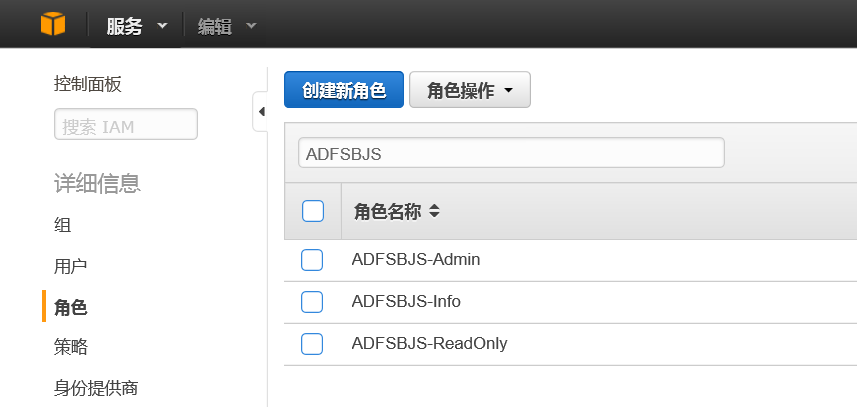The width and height of the screenshot is (857, 407).
Task: Select 角色 in the sidebar
Action: click(71, 307)
